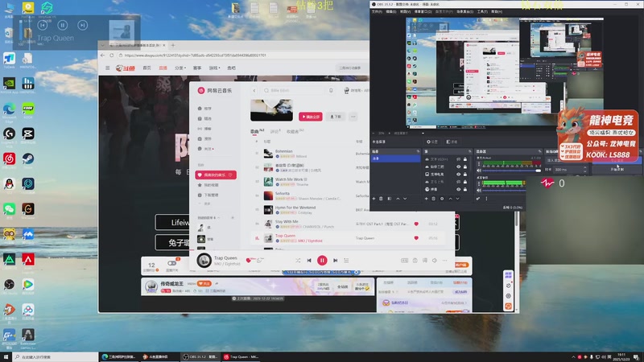Viewport: 644px width, 362px height.
Task: Open OBS audio mixer advanced settings gear
Action: pyautogui.click(x=478, y=199)
